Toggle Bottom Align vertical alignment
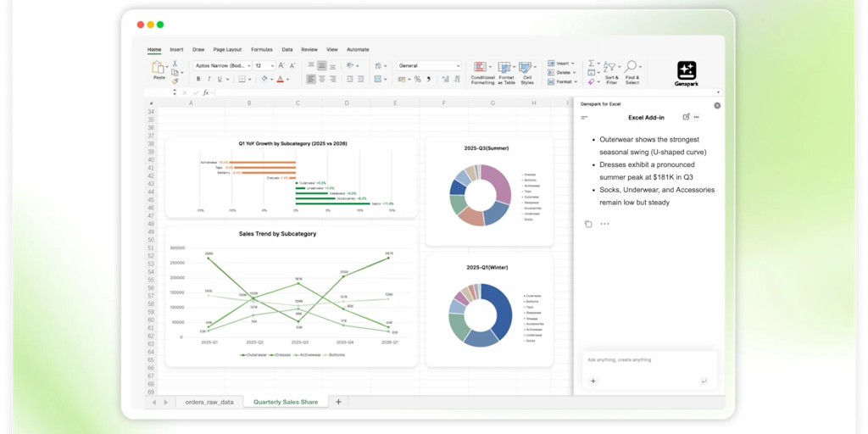 332,67
